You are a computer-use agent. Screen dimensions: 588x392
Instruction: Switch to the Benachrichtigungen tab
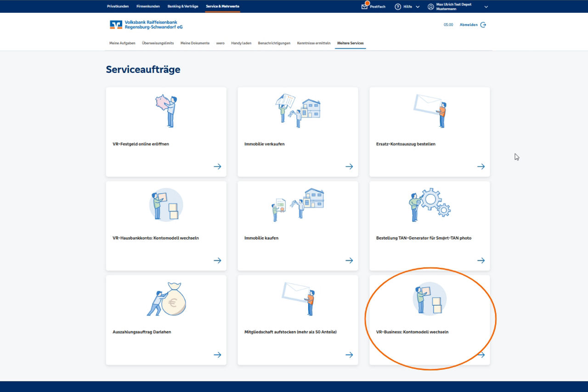point(274,43)
